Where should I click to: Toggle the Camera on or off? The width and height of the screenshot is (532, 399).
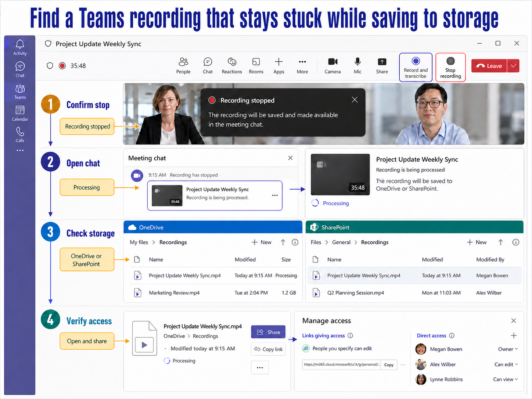click(332, 66)
